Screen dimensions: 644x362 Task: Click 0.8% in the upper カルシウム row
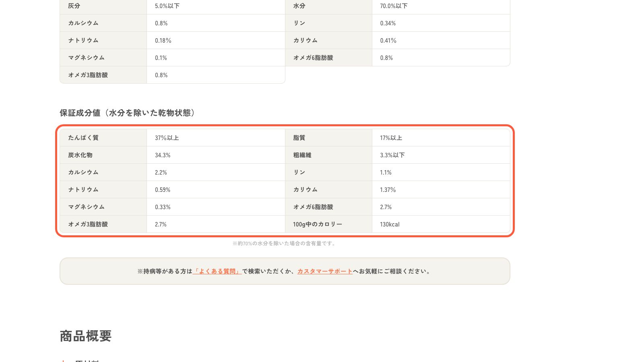click(161, 23)
